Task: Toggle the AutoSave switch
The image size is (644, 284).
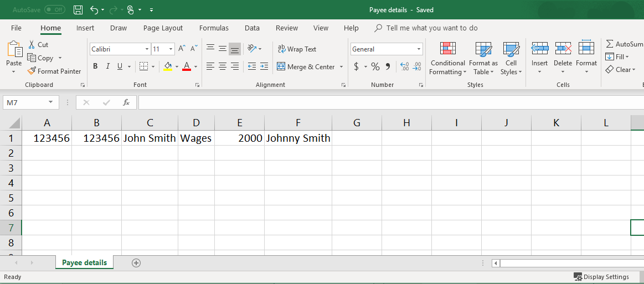Action: (54, 10)
